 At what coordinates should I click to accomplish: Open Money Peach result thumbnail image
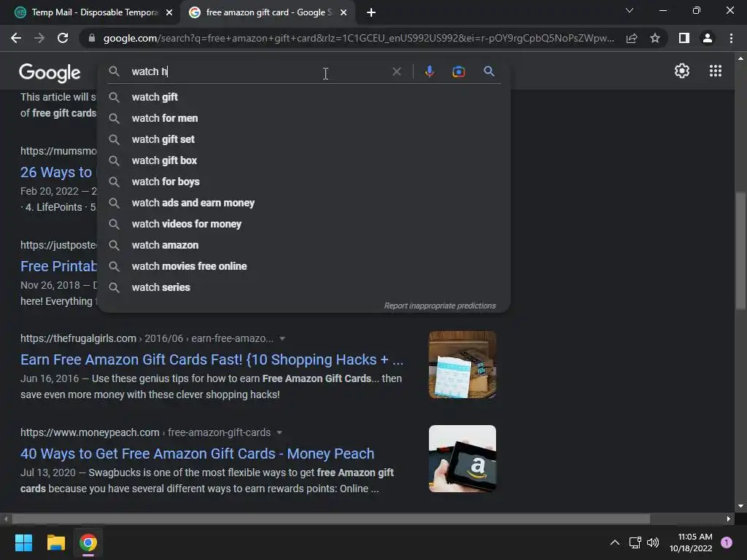462,459
